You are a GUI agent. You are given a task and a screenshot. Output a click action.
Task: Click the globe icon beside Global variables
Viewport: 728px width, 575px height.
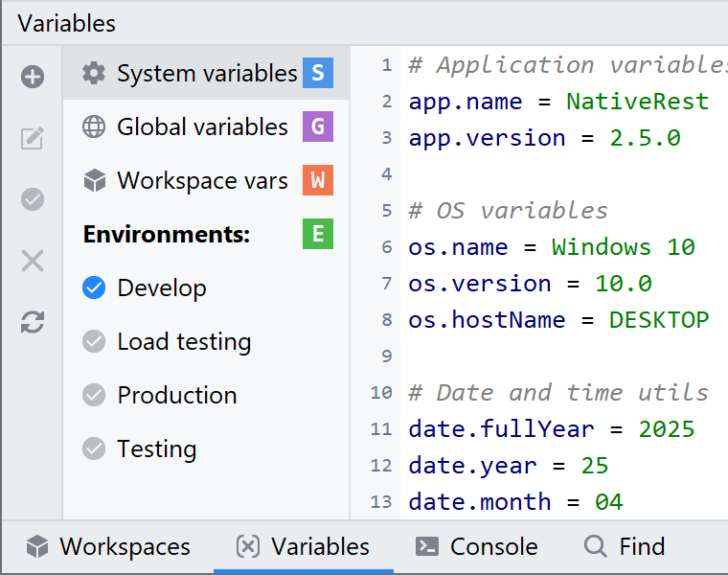tap(94, 126)
